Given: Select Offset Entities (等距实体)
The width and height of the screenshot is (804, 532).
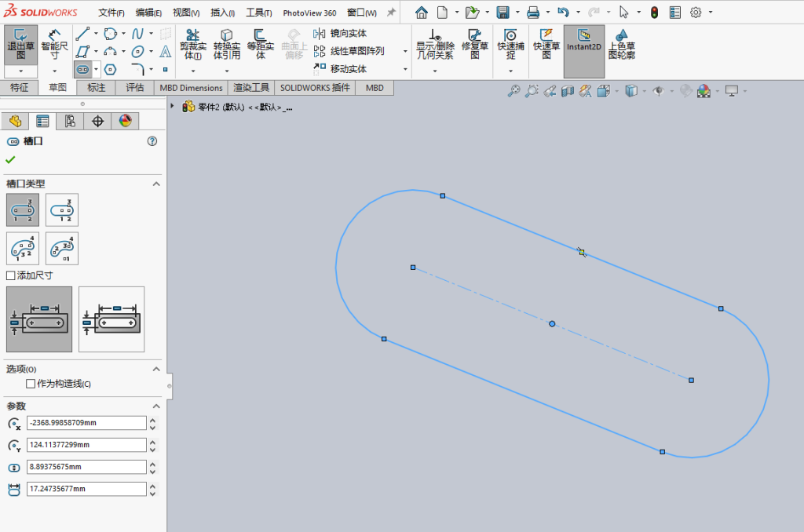Looking at the screenshot, I should [261, 45].
